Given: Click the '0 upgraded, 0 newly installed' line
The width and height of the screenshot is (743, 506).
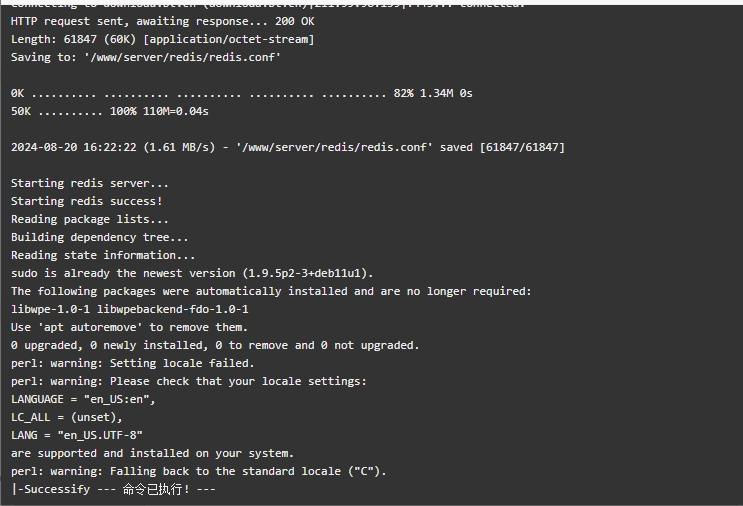Looking at the screenshot, I should pos(215,345).
